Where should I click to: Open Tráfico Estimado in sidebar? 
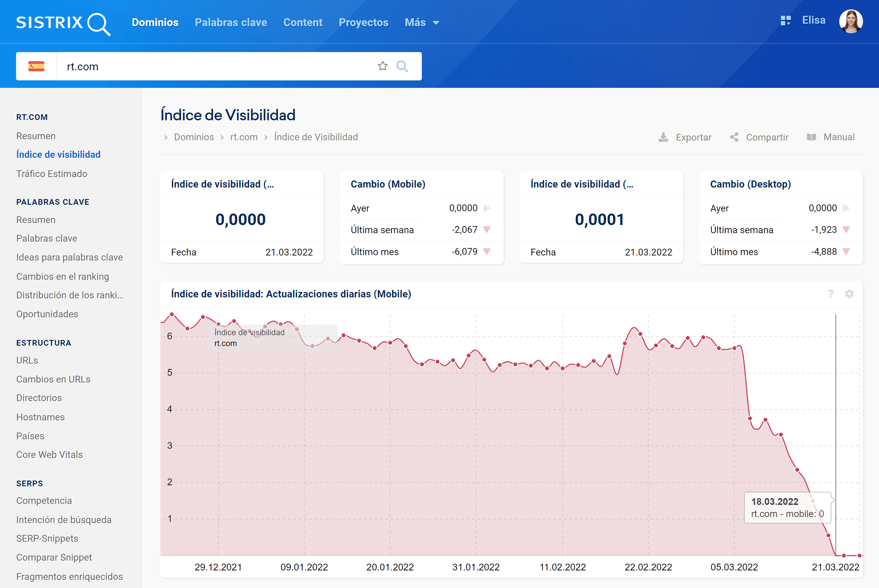(52, 174)
